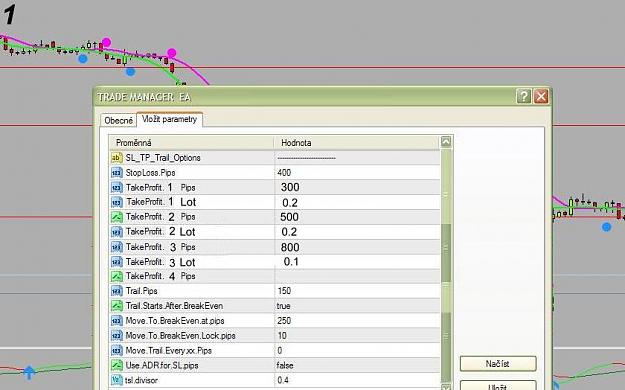The image size is (625, 390).
Task: Click the Use.ADR.for.SL.pips boolean icon
Action: [x=116, y=365]
